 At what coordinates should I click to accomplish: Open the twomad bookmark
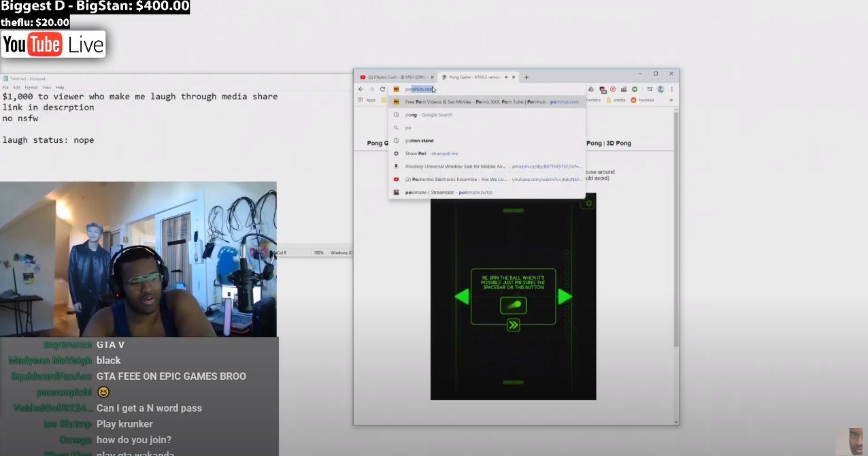[642, 100]
